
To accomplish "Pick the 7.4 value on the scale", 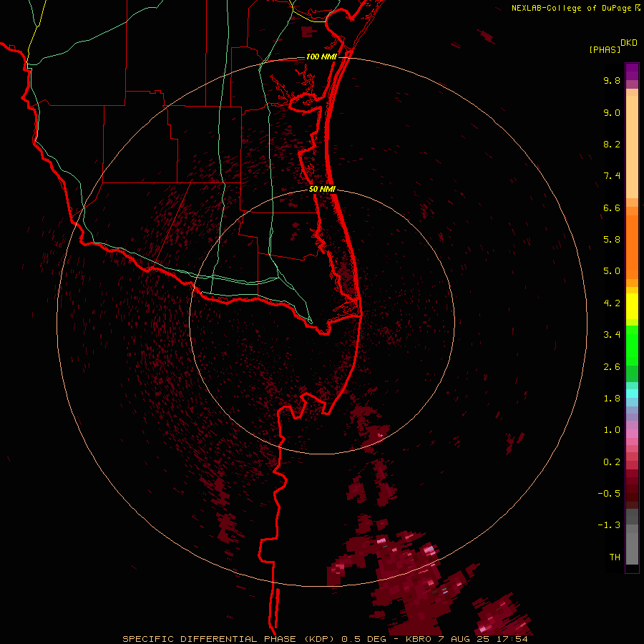I will [x=612, y=176].
